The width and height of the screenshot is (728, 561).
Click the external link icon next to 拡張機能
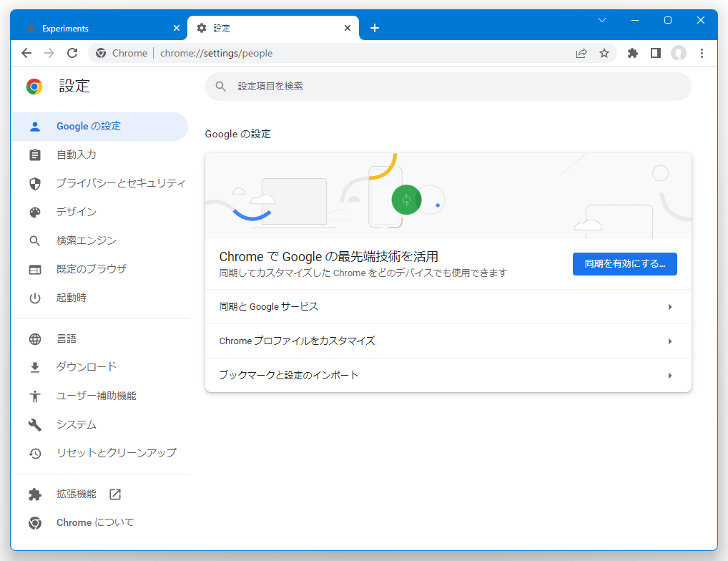(x=115, y=494)
